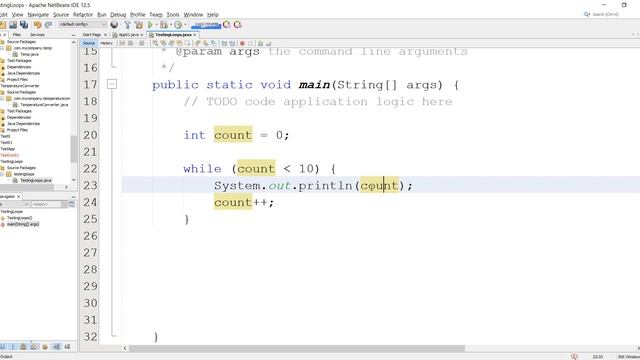
Task: Select the TestApp project
Action: click(8, 149)
